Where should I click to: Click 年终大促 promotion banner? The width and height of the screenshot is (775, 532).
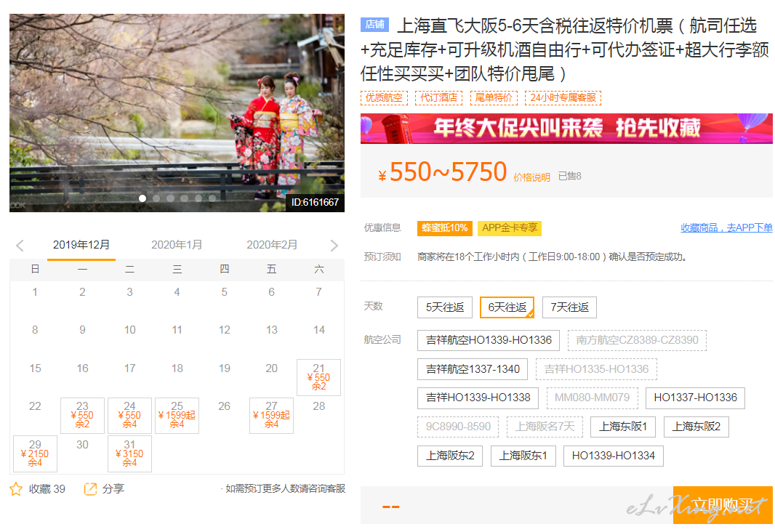[x=566, y=129]
